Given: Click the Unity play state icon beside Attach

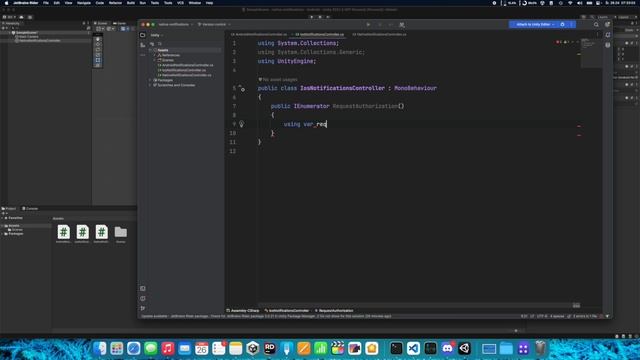Looking at the screenshot, I should [562, 24].
